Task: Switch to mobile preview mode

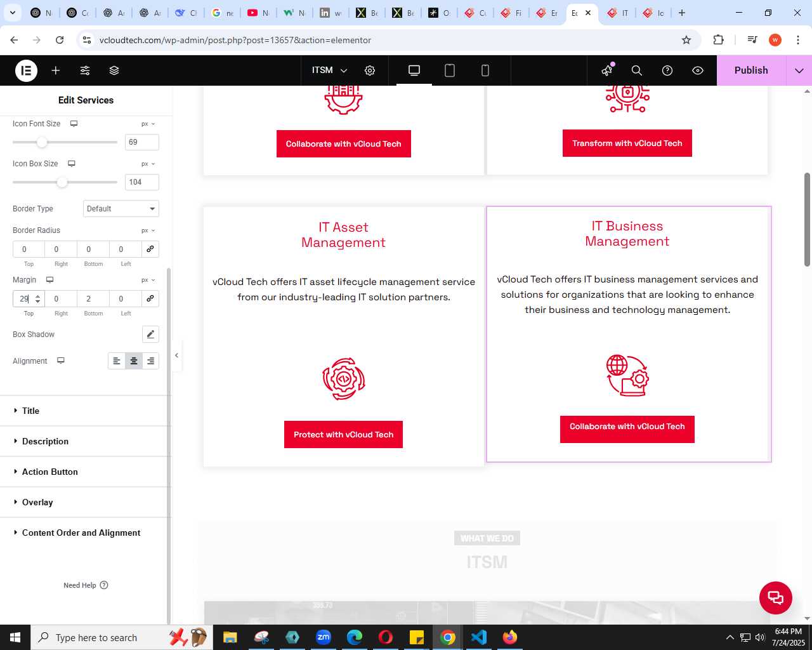Action: [x=485, y=70]
